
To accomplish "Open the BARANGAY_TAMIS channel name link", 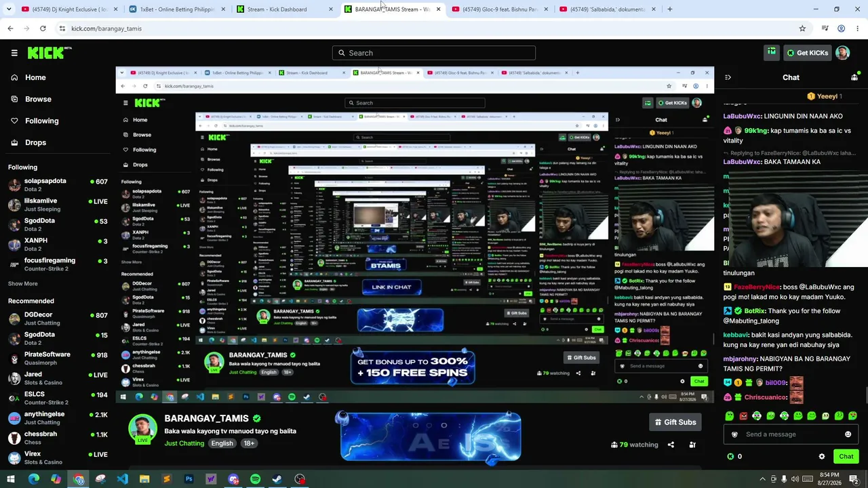I will [x=206, y=418].
